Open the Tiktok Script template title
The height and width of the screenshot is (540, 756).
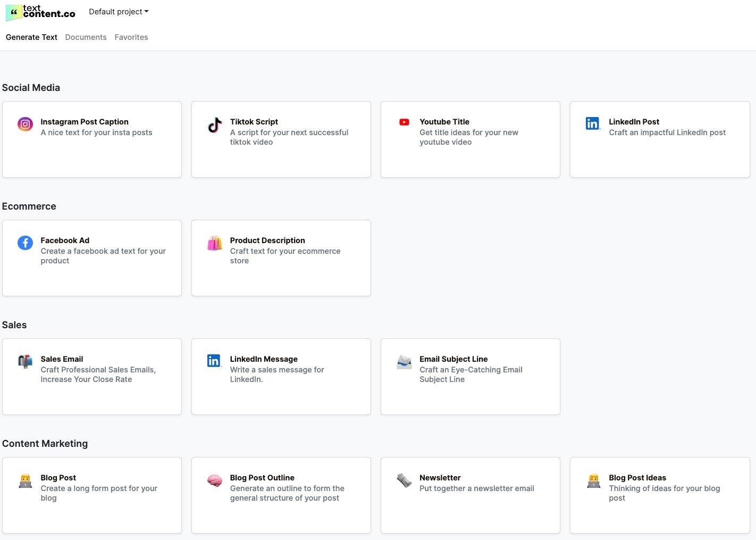[x=254, y=122]
